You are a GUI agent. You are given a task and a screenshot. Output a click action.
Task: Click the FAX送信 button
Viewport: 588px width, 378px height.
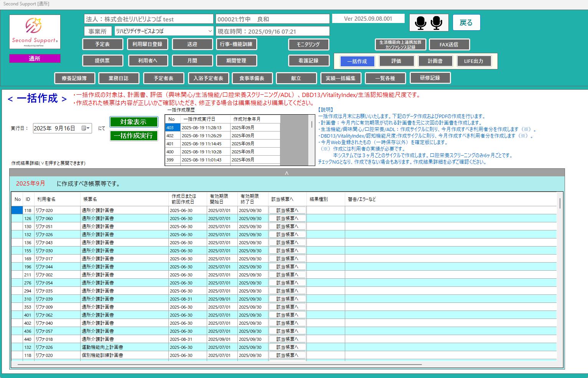click(449, 44)
